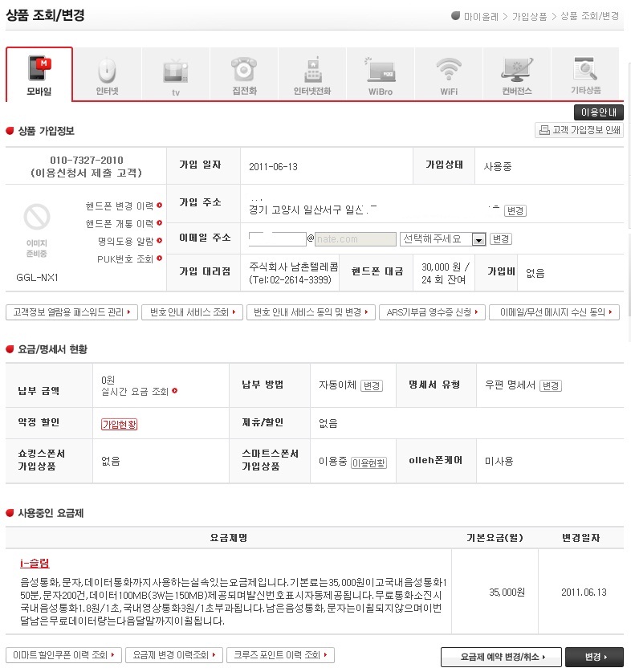The width and height of the screenshot is (631, 672).
Task: Open the i-슬림 plan link
Action: tap(35, 563)
